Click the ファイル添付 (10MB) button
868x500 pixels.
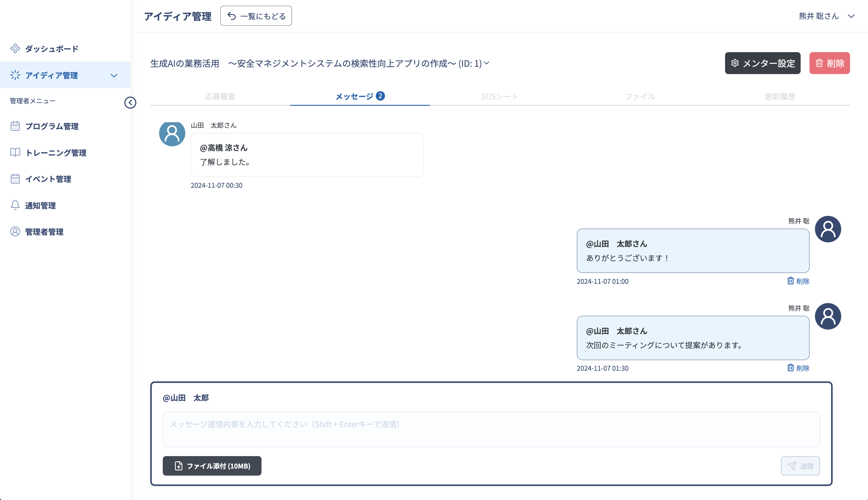point(212,466)
